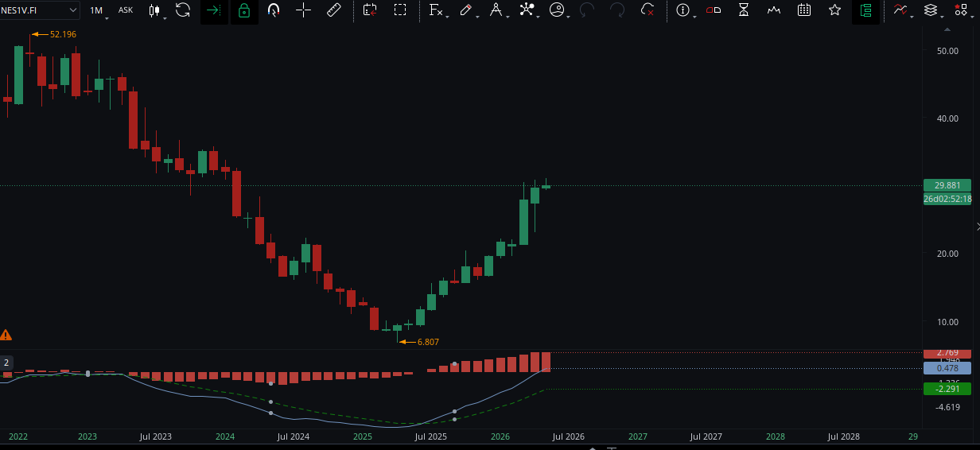Viewport: 980px width, 450px height.
Task: Select the compass geometry tool
Action: pos(496,10)
